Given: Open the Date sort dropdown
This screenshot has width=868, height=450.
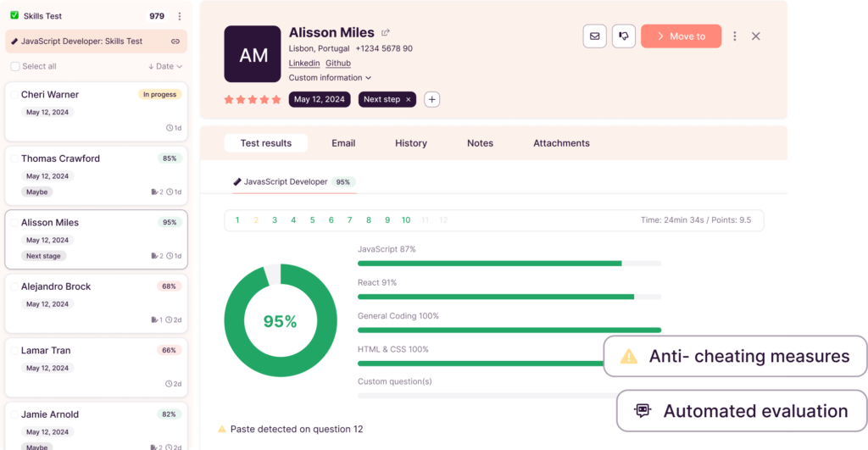Looking at the screenshot, I should [x=165, y=66].
